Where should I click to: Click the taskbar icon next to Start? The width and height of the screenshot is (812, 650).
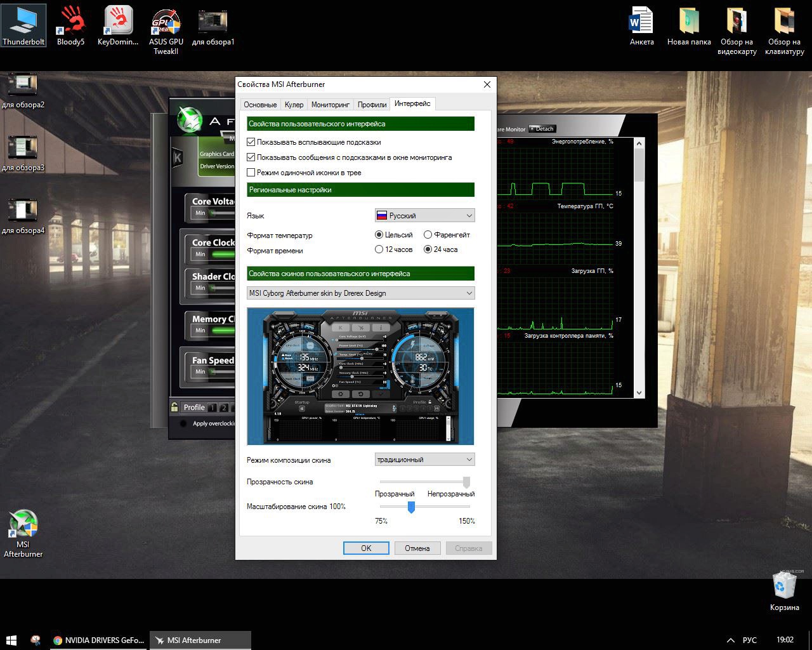tap(36, 640)
